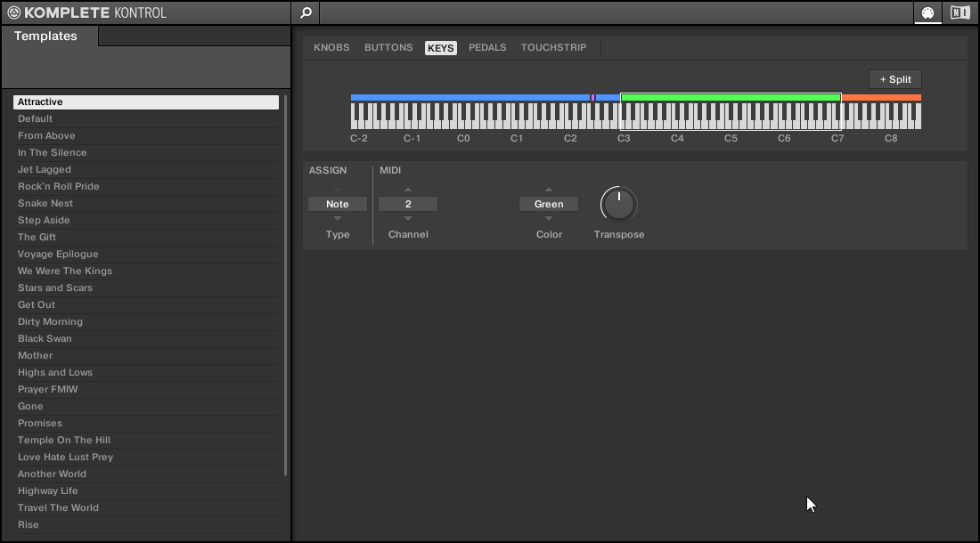
Task: Switch to the BUTTONS tab
Action: click(x=388, y=47)
